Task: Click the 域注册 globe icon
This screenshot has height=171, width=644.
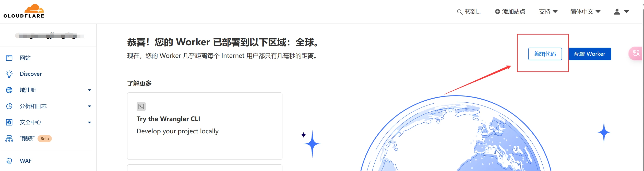Action: [9, 90]
